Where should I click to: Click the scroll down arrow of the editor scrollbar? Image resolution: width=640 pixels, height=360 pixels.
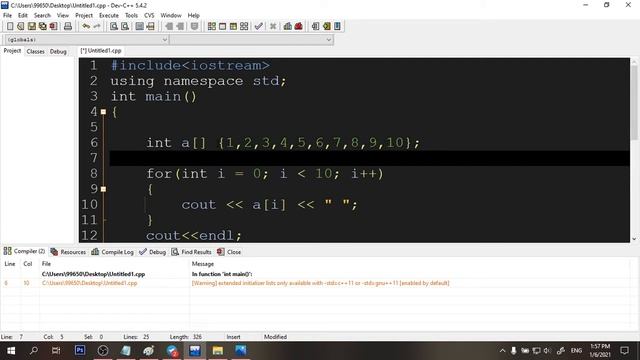[634, 239]
